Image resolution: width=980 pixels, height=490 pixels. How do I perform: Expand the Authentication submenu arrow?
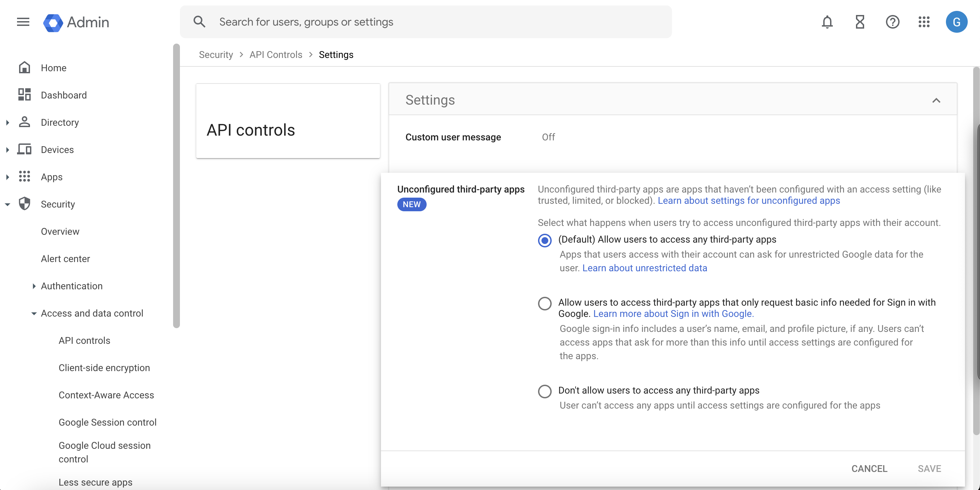[34, 286]
